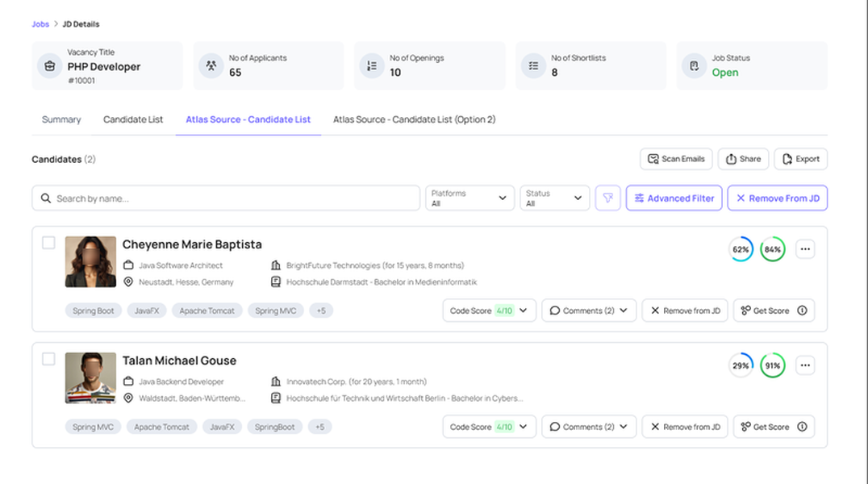Screen dimensions: 868x484
Task: Click education icon beside Hochschule für Technik
Action: click(x=276, y=398)
